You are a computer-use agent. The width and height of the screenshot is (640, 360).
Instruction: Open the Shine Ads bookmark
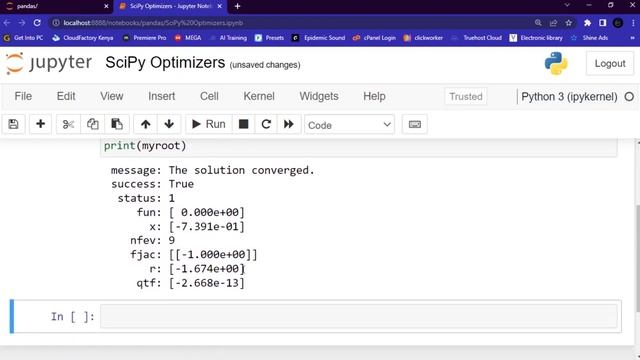tap(589, 38)
